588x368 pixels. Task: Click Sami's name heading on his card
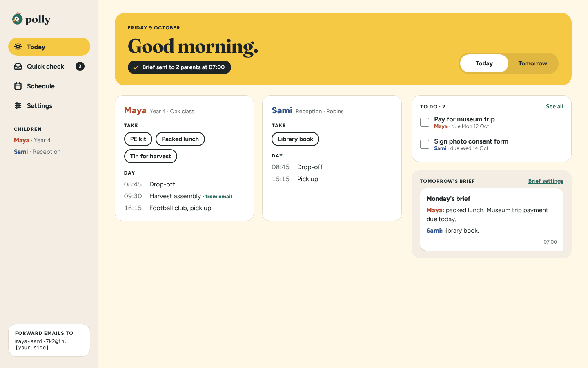(282, 110)
